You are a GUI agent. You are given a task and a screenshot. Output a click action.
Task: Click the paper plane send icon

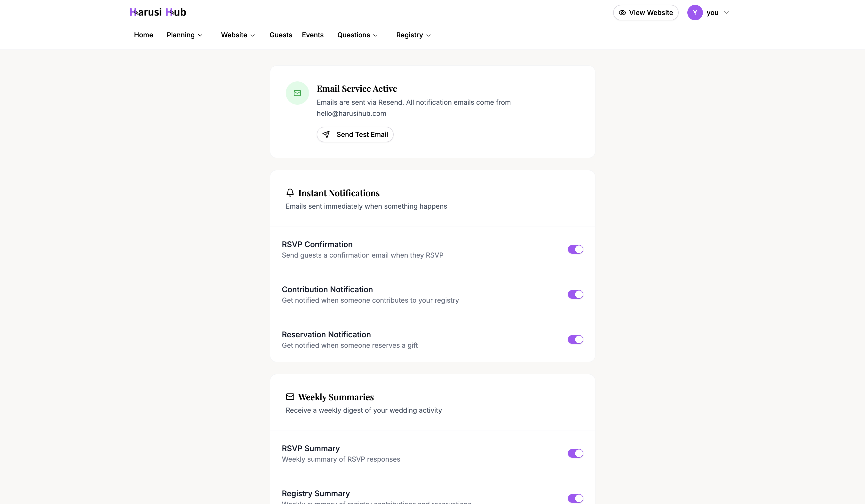326,134
